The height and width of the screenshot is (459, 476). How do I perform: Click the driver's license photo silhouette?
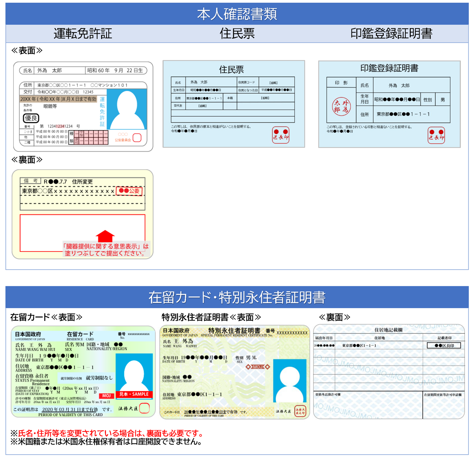pos(127,110)
